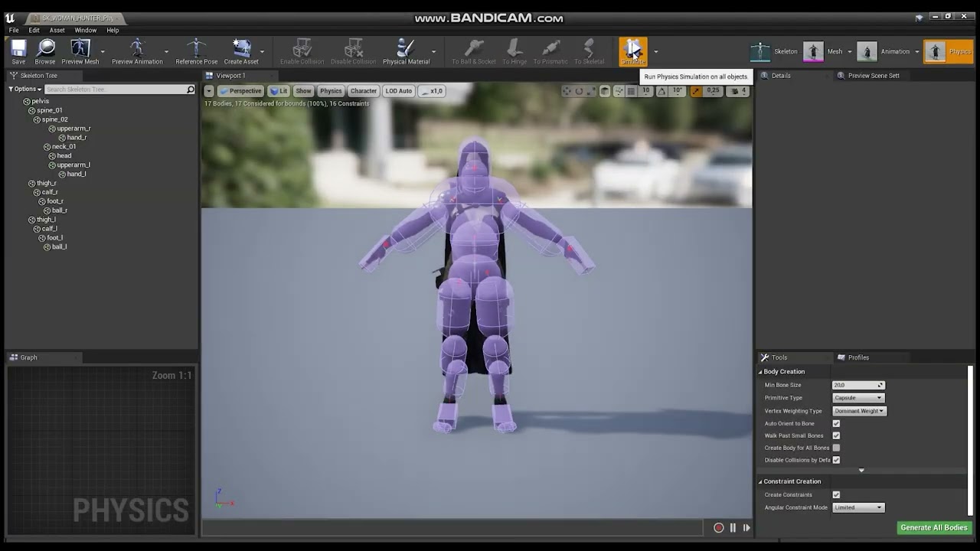Click the search magnifier in Skeleton Tree
980x551 pixels.
191,90
